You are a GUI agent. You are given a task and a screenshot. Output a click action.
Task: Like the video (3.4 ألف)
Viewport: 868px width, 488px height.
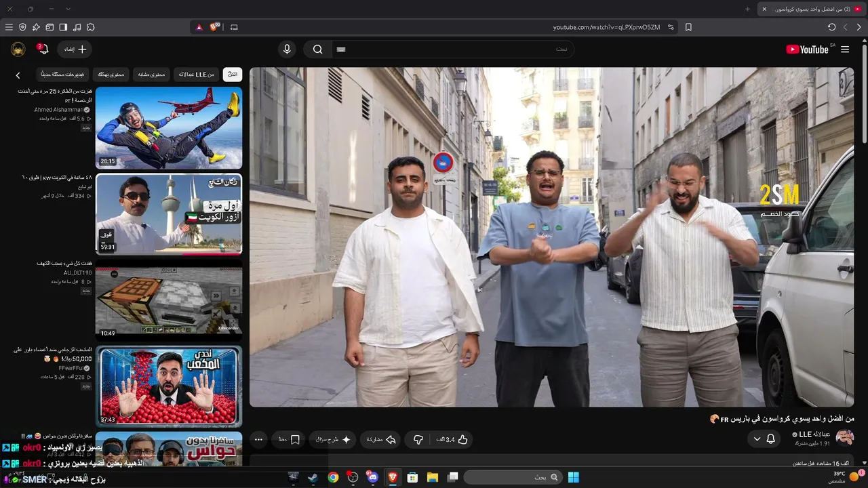tap(453, 440)
